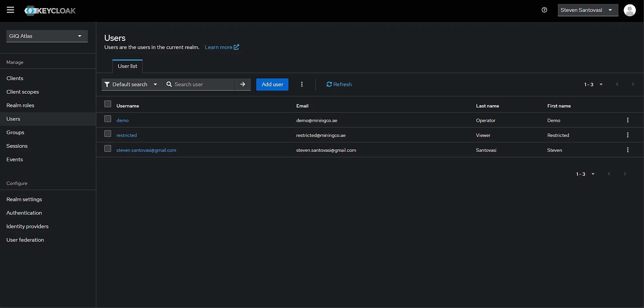This screenshot has width=644, height=308.
Task: Click bottom previous page arrow
Action: pyautogui.click(x=609, y=174)
